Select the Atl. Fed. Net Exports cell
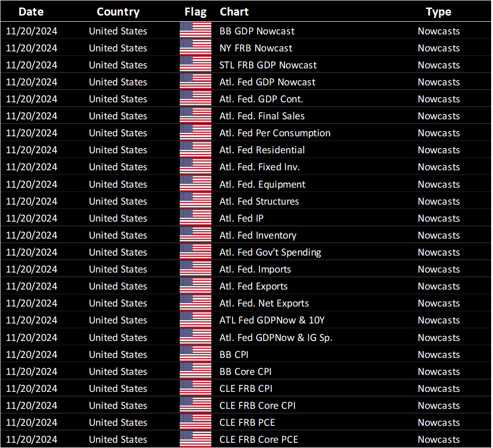Image resolution: width=493 pixels, height=448 pixels. click(264, 303)
